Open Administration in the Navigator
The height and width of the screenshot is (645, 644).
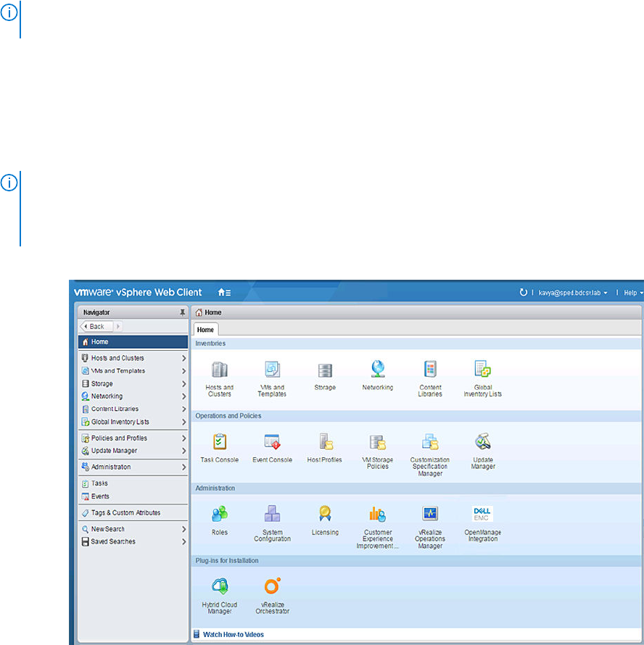click(133, 467)
